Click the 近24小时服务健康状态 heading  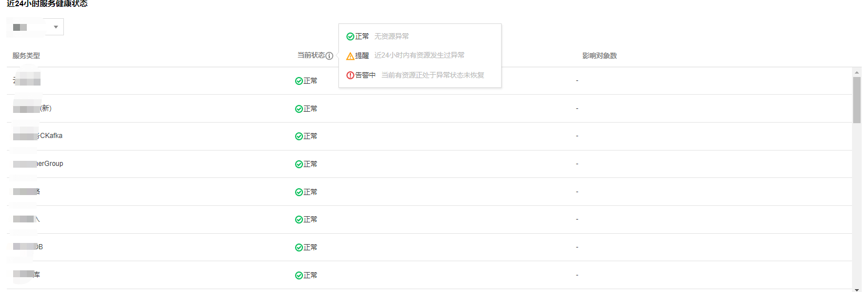click(47, 4)
